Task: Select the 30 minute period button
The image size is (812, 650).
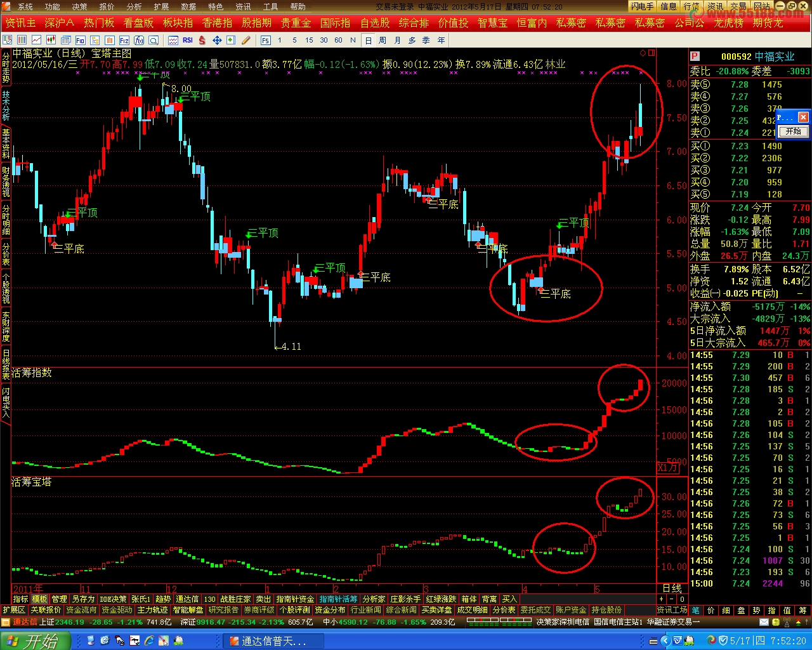Action: coord(324,40)
